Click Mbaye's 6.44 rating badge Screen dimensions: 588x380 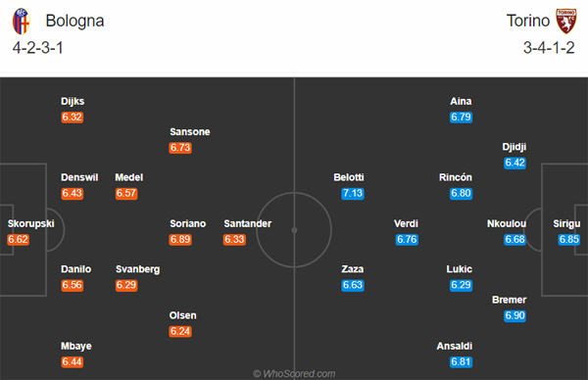pos(72,362)
